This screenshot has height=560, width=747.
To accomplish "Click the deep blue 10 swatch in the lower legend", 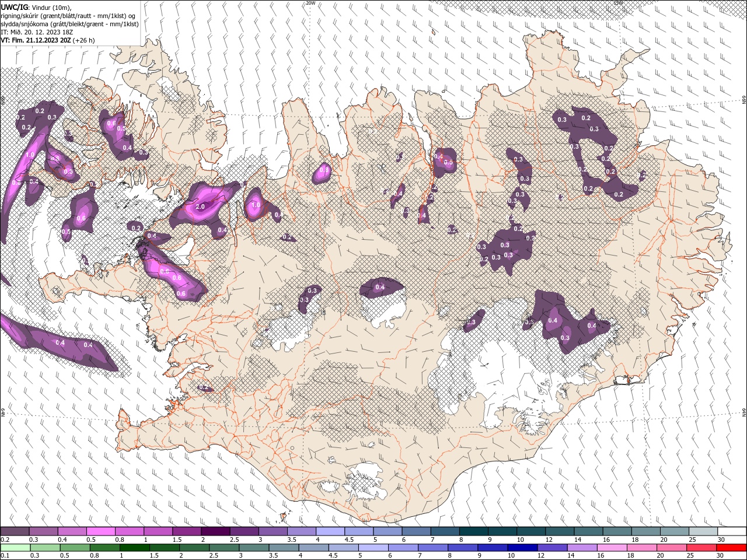I will point(522,548).
